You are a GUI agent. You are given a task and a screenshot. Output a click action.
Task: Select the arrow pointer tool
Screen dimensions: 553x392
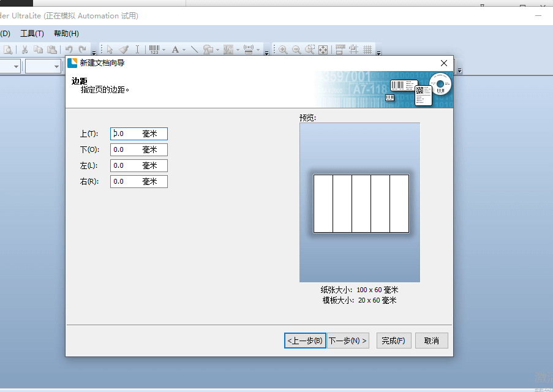coord(110,50)
